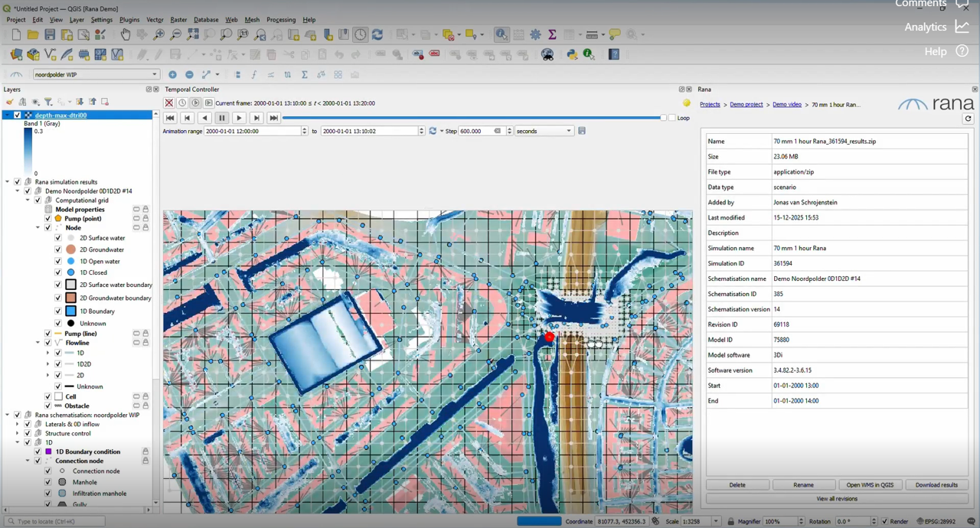Follow the Demo project breadcrumb link

coord(746,104)
